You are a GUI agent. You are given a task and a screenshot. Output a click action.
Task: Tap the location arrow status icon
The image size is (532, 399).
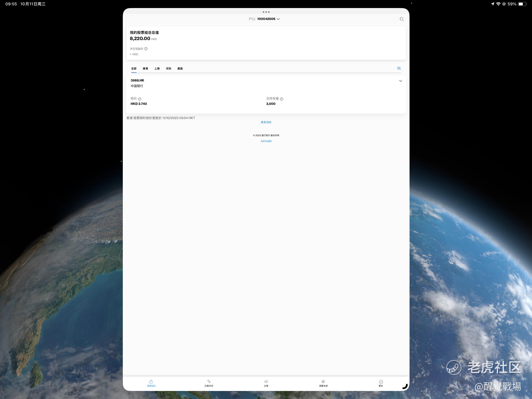click(493, 4)
